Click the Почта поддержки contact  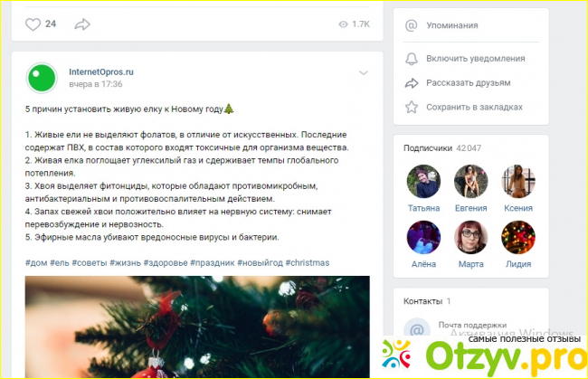point(472,325)
